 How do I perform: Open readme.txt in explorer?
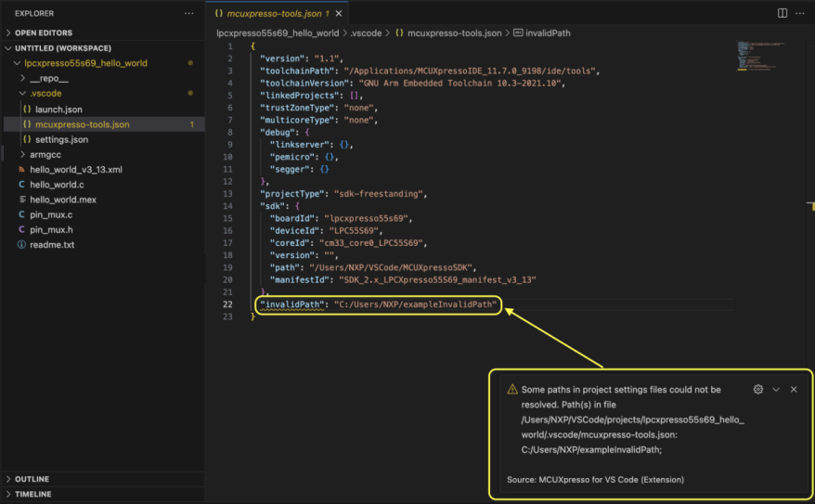click(51, 245)
